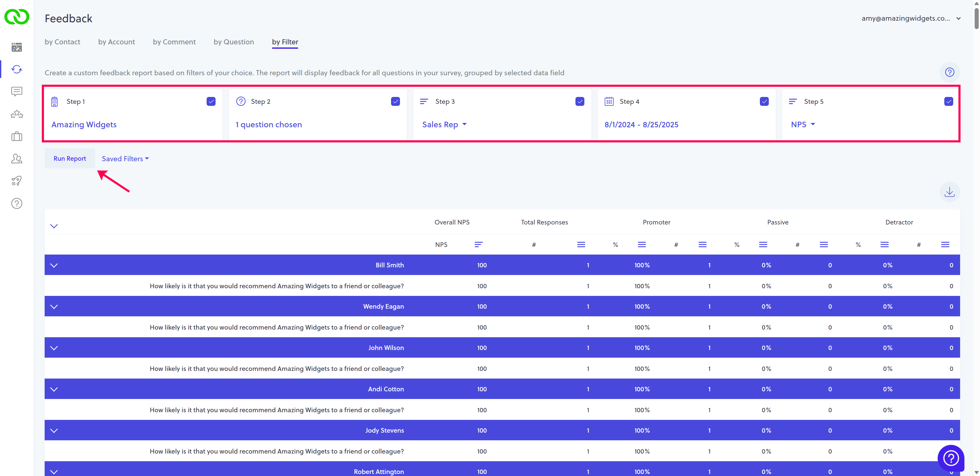Click the help icon beside report description

click(x=950, y=72)
